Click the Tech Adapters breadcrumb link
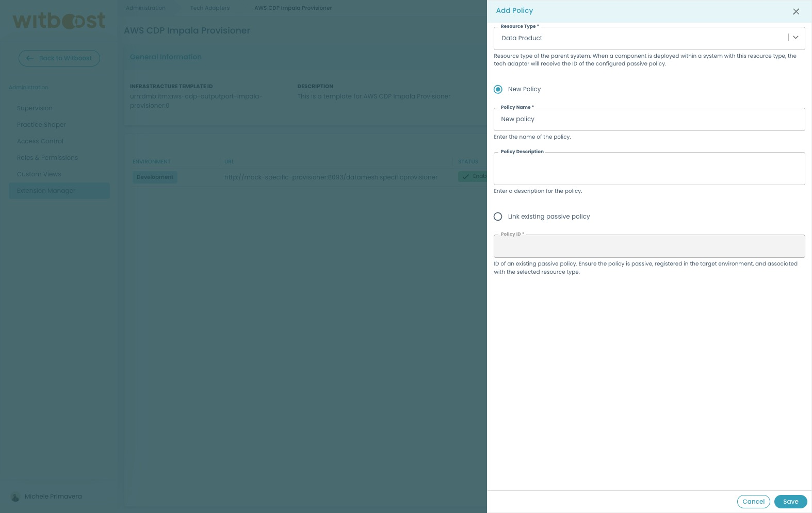 210,8
